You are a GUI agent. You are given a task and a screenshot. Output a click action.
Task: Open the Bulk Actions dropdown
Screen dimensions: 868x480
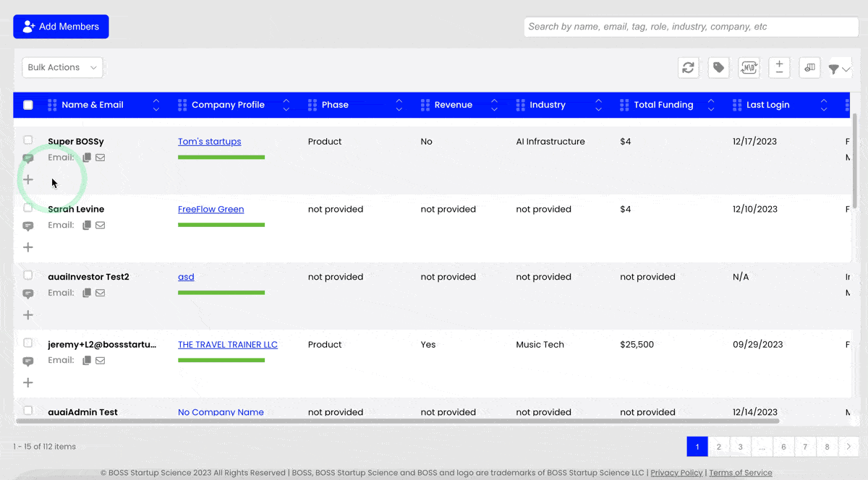62,67
